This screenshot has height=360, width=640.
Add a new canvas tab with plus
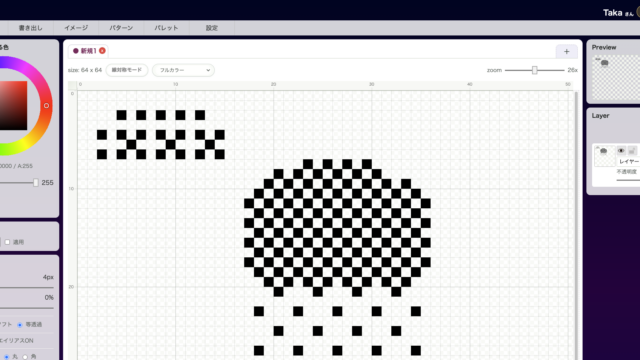point(567,51)
